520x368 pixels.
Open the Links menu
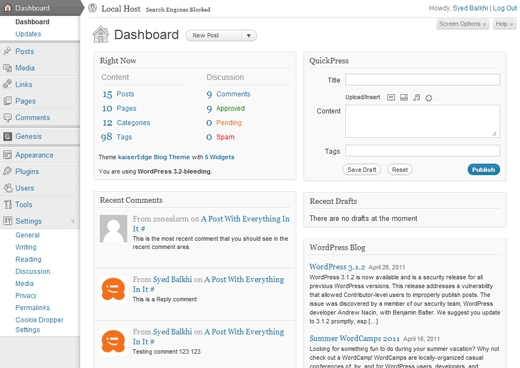[x=24, y=84]
